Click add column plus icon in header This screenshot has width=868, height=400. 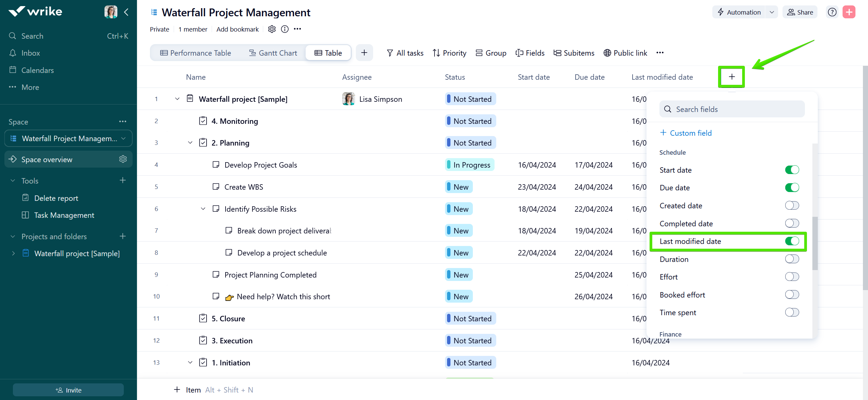732,77
